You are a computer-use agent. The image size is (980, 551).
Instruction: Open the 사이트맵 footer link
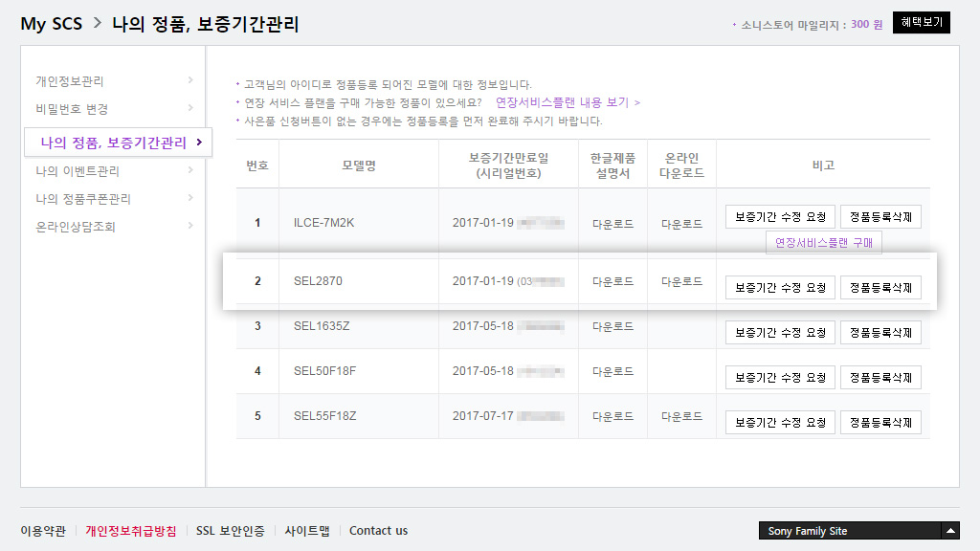pos(306,531)
